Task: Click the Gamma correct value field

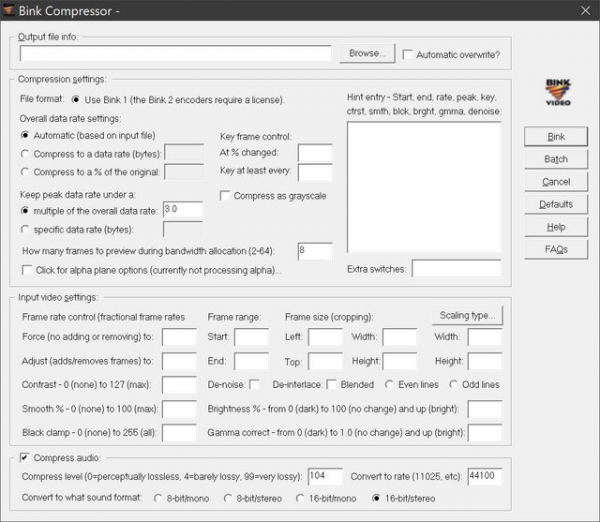Action: click(x=485, y=433)
